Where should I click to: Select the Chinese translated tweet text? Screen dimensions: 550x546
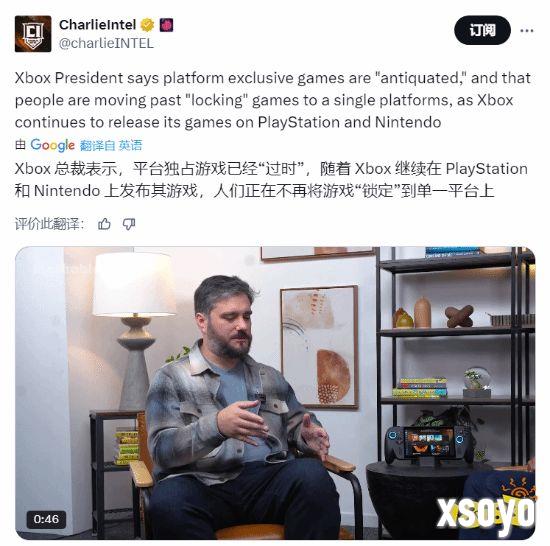point(271,180)
